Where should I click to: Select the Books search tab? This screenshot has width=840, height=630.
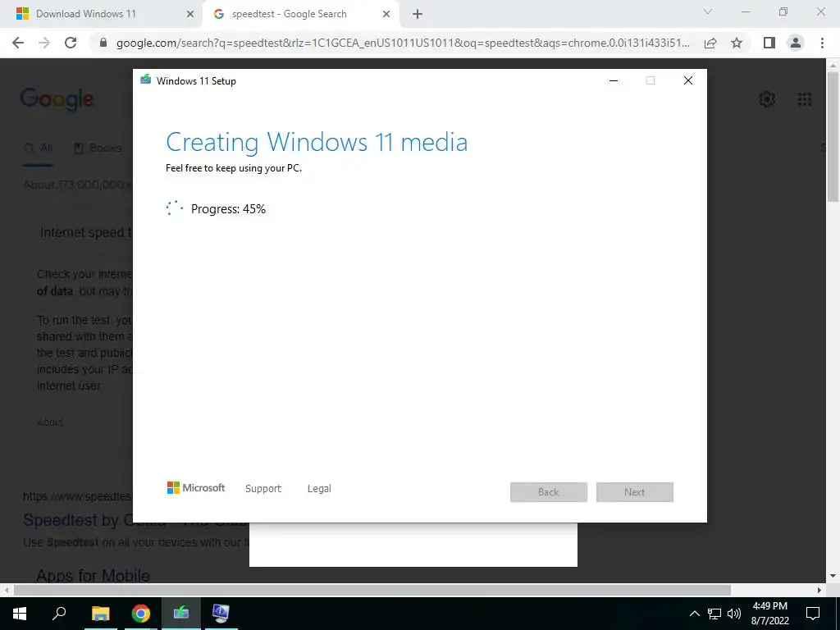point(97,148)
